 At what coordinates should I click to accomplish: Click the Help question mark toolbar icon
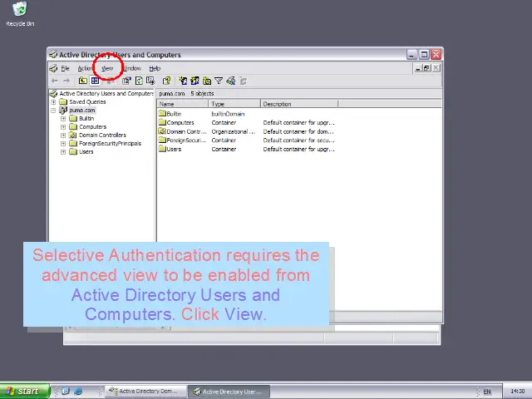166,81
